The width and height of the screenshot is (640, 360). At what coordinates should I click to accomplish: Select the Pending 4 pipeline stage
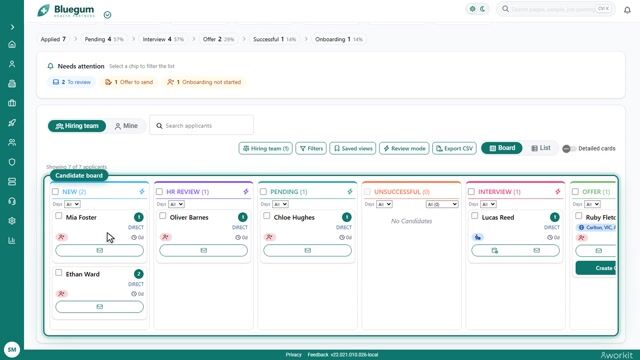pos(104,39)
